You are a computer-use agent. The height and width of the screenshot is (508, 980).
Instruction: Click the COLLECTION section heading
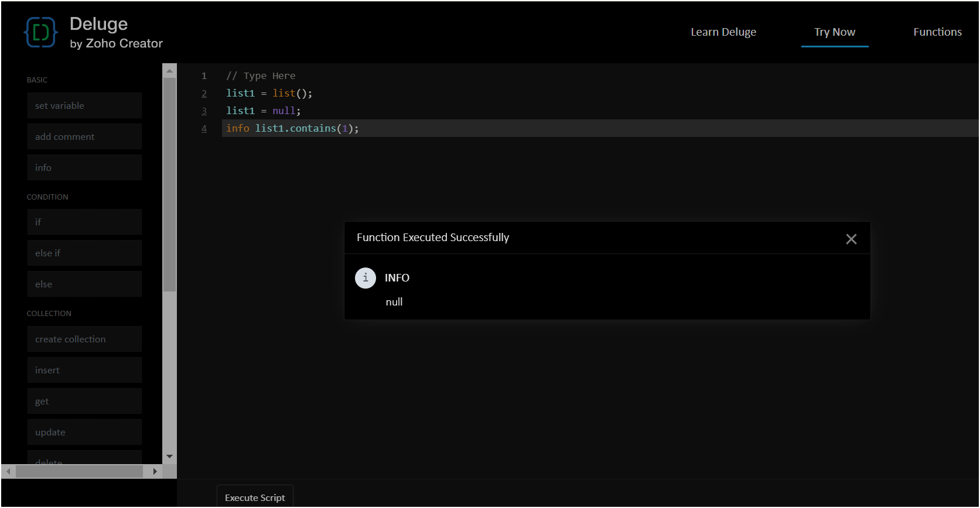coord(49,314)
